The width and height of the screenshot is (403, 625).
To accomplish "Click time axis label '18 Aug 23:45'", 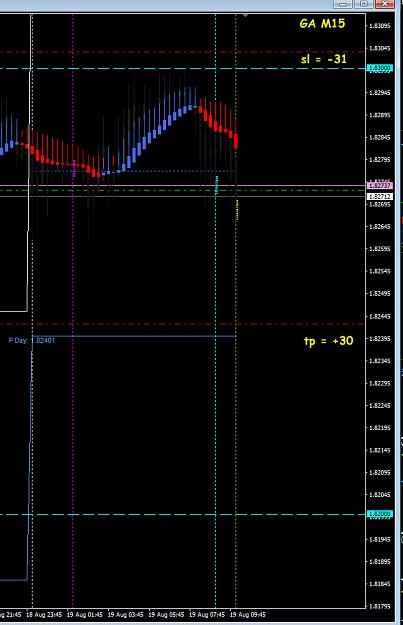I will tap(44, 615).
